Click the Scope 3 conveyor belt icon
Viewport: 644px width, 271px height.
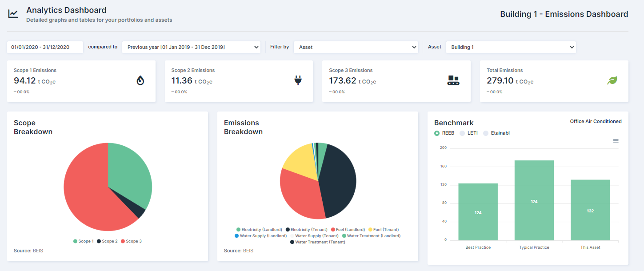[x=453, y=80]
